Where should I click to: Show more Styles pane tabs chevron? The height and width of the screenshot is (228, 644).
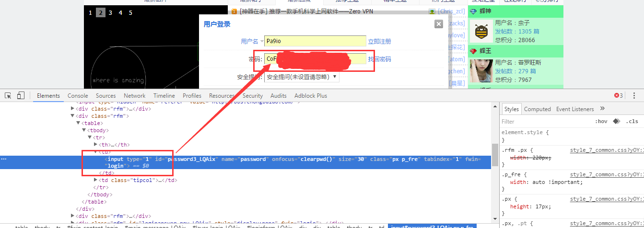(x=603, y=109)
